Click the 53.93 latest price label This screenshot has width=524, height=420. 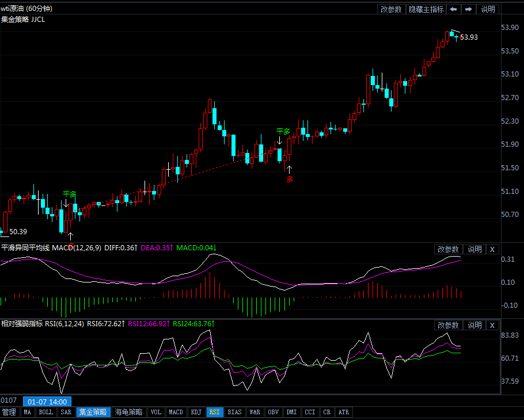click(x=469, y=37)
